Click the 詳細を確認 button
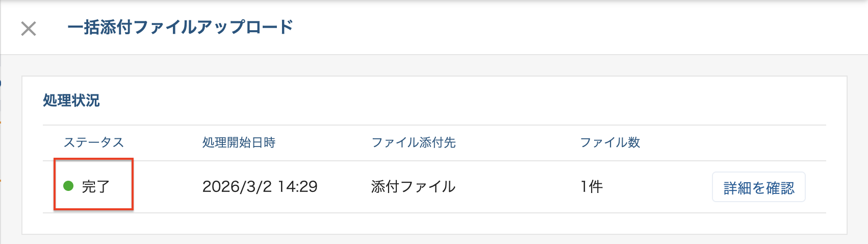Image resolution: width=868 pixels, height=244 pixels. (x=758, y=187)
